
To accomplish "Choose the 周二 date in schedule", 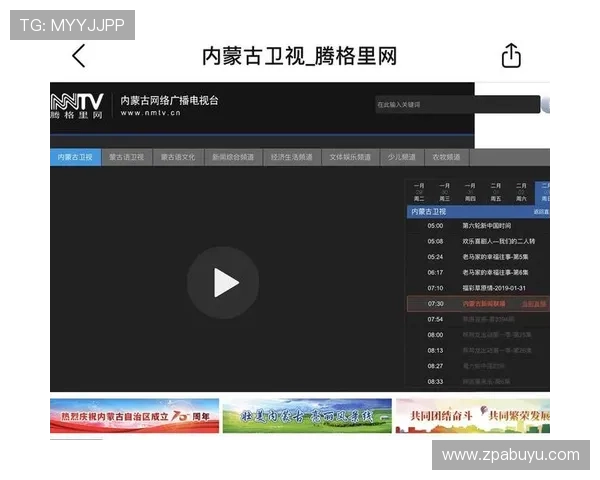I will click(419, 192).
